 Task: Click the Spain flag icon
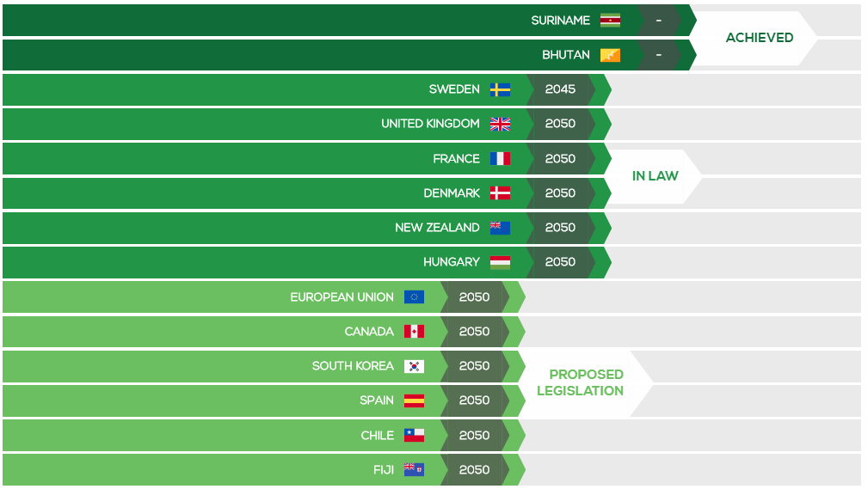pyautogui.click(x=414, y=400)
